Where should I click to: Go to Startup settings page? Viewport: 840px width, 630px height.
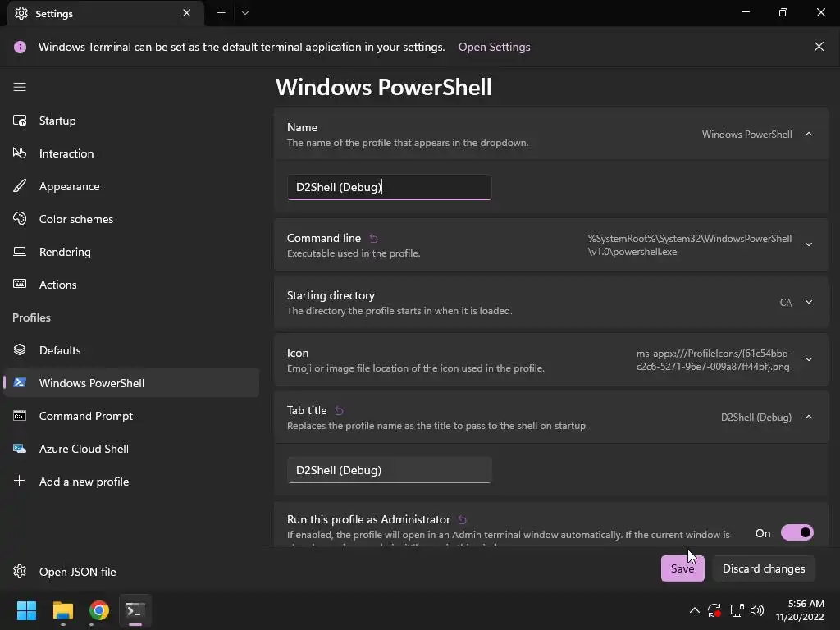pos(131,121)
